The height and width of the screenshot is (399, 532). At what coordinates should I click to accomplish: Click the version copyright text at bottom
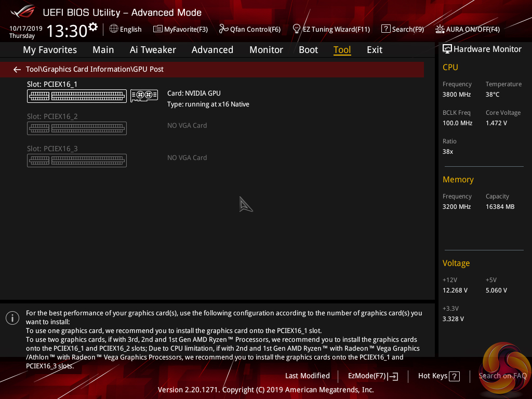pos(265,390)
